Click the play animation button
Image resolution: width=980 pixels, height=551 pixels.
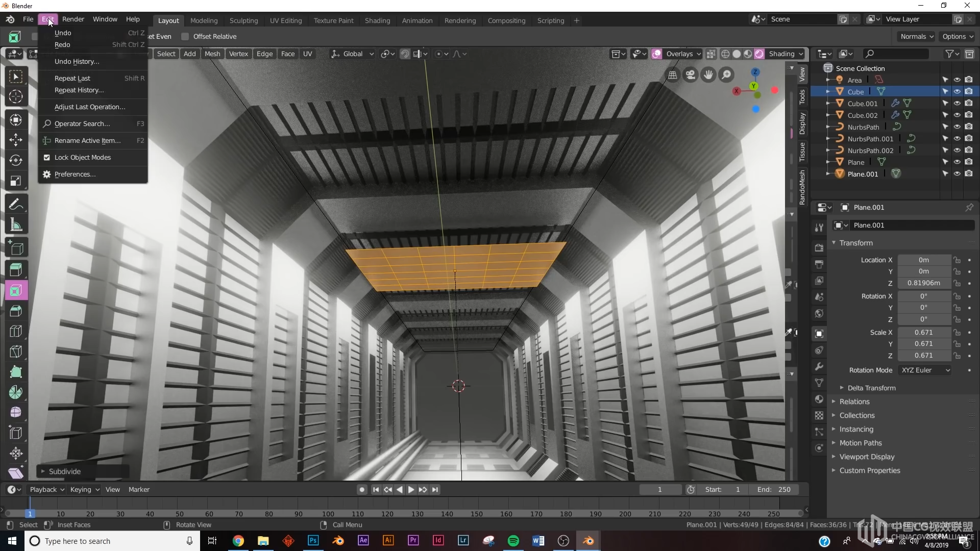tap(411, 489)
